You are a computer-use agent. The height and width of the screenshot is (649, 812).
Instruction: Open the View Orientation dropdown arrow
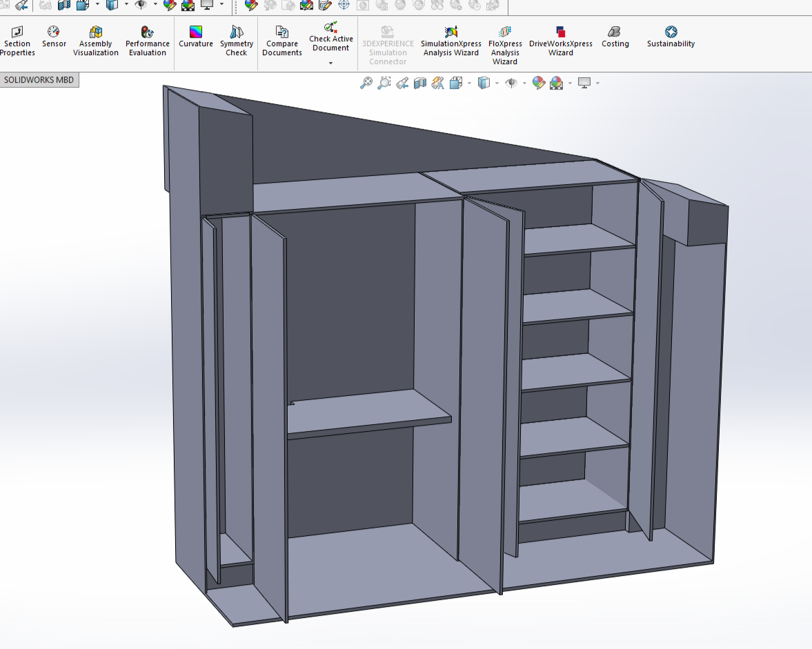[x=469, y=83]
